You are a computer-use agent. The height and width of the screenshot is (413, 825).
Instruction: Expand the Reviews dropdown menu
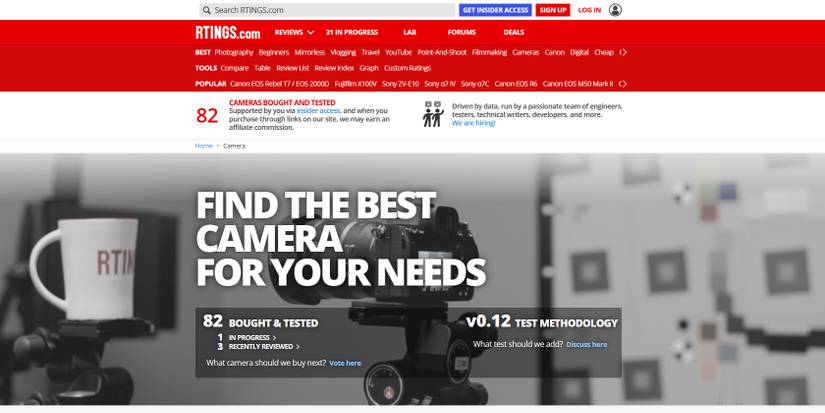[x=294, y=32]
